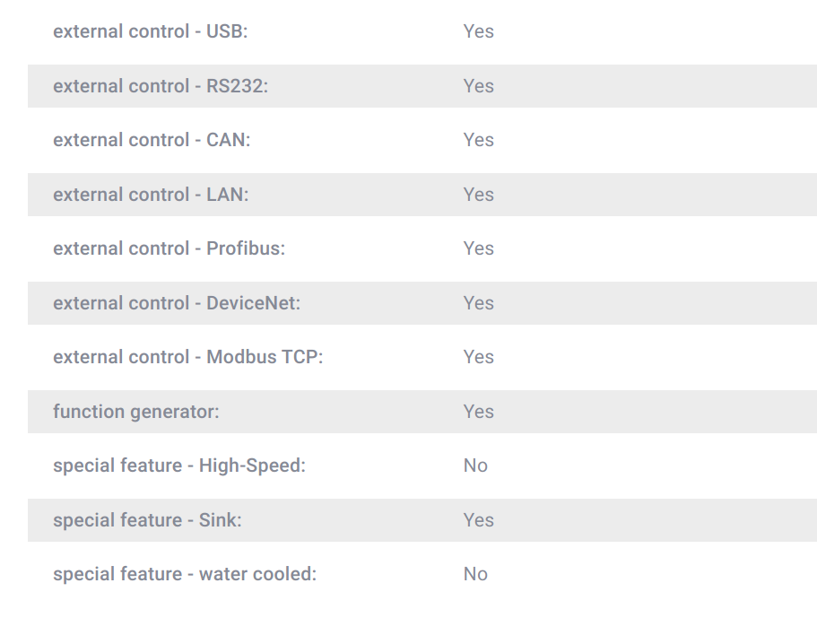
Task: Click the 'external control - Profibus:' label
Action: [169, 248]
